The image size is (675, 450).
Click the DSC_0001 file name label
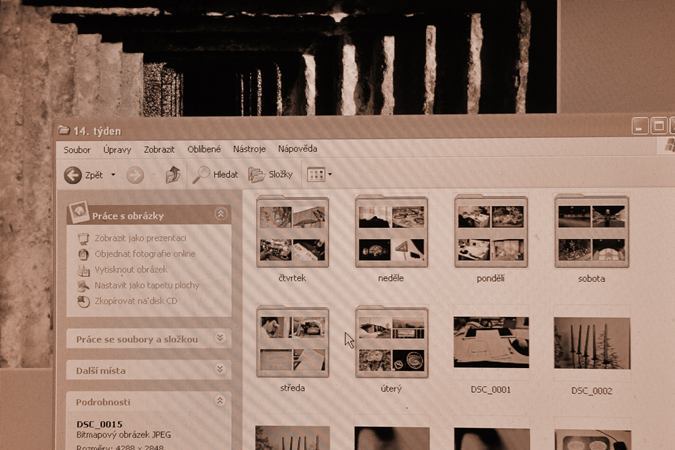(x=490, y=390)
